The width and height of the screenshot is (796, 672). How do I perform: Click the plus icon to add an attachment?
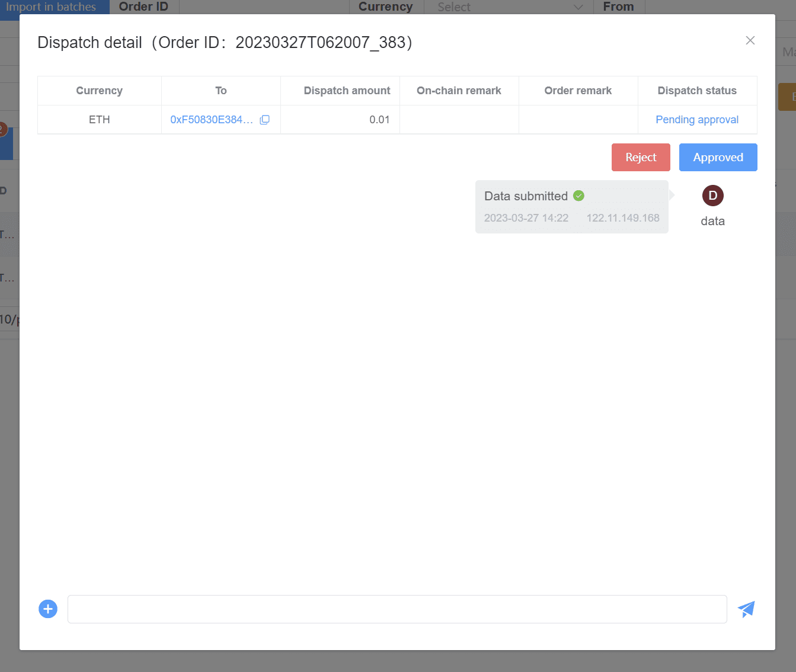[47, 609]
